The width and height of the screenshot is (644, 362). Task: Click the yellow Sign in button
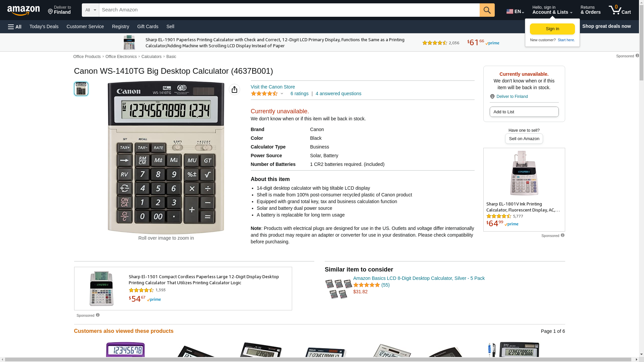point(552,29)
